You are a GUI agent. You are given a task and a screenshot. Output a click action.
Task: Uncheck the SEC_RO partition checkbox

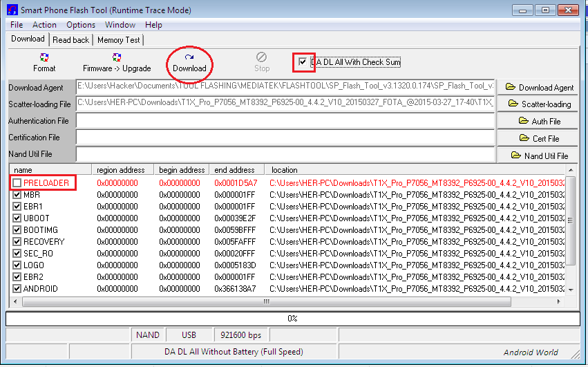17,253
